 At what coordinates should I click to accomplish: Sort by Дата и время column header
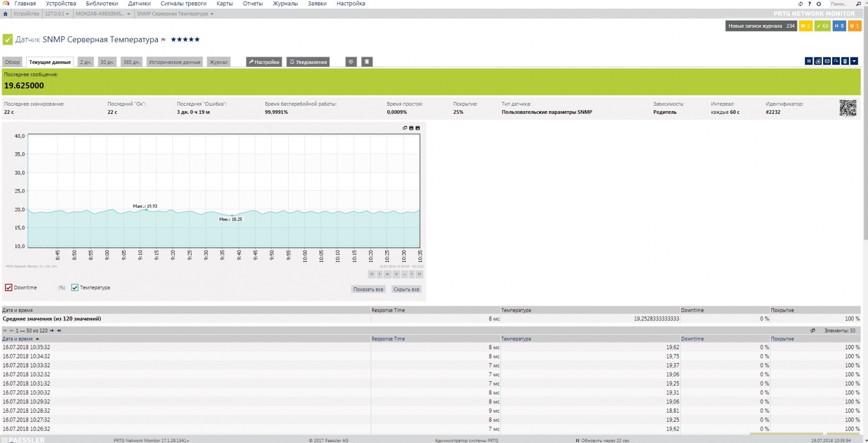coord(17,338)
